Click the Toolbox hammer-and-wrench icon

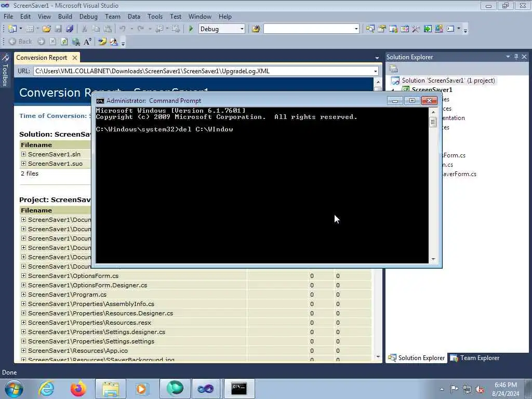click(416, 29)
